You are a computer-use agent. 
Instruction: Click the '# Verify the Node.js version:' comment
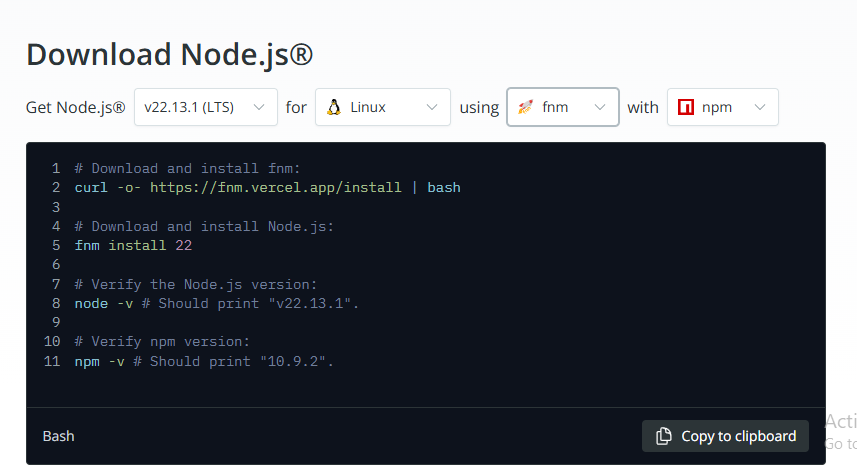point(196,284)
